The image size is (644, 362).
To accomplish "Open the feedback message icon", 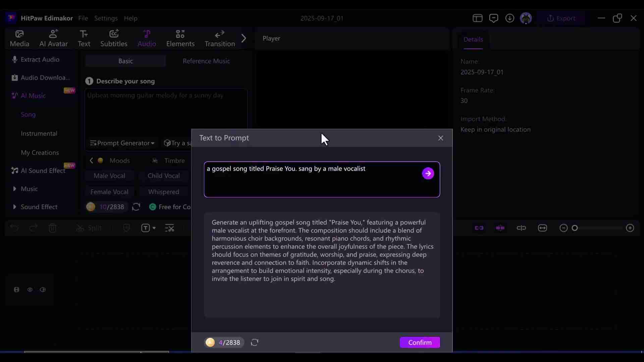I will pyautogui.click(x=493, y=18).
